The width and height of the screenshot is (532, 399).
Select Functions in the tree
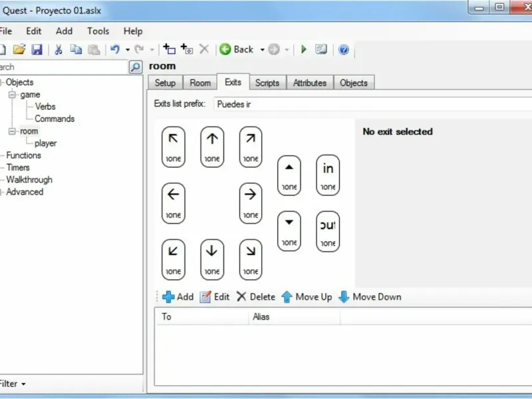click(x=23, y=156)
